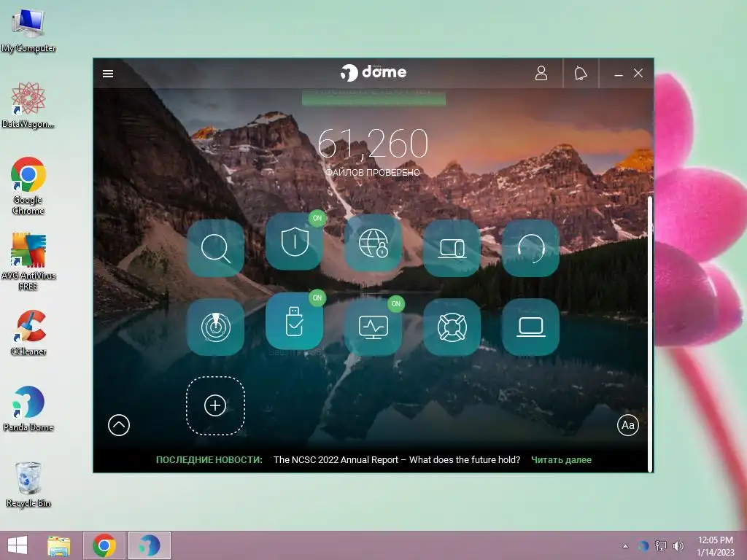Click the 61,260 files scanned counter

coord(373,144)
